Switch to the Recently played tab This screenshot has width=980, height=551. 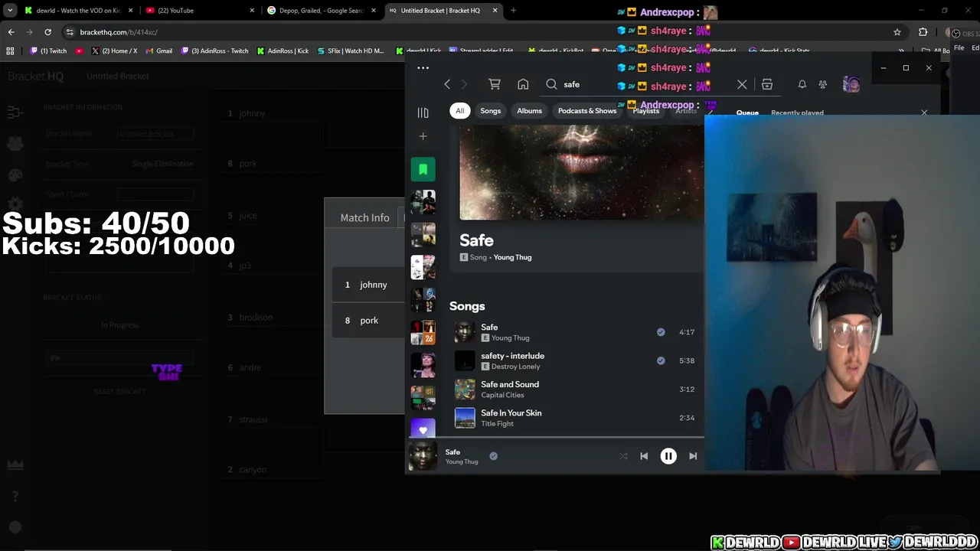pos(797,113)
